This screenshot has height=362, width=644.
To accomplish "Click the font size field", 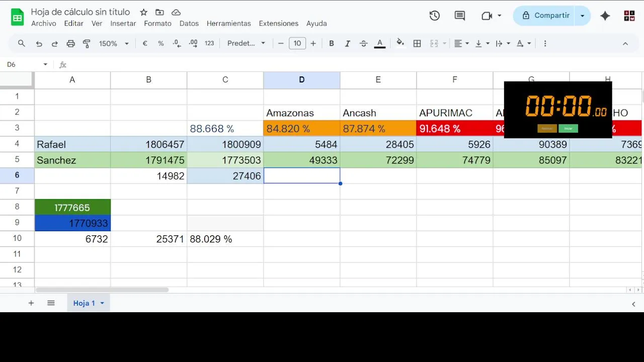I will coord(297,43).
